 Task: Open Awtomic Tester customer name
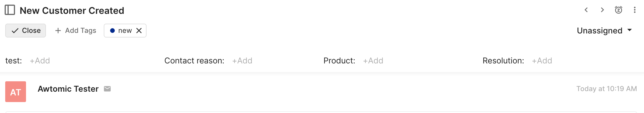tap(68, 89)
